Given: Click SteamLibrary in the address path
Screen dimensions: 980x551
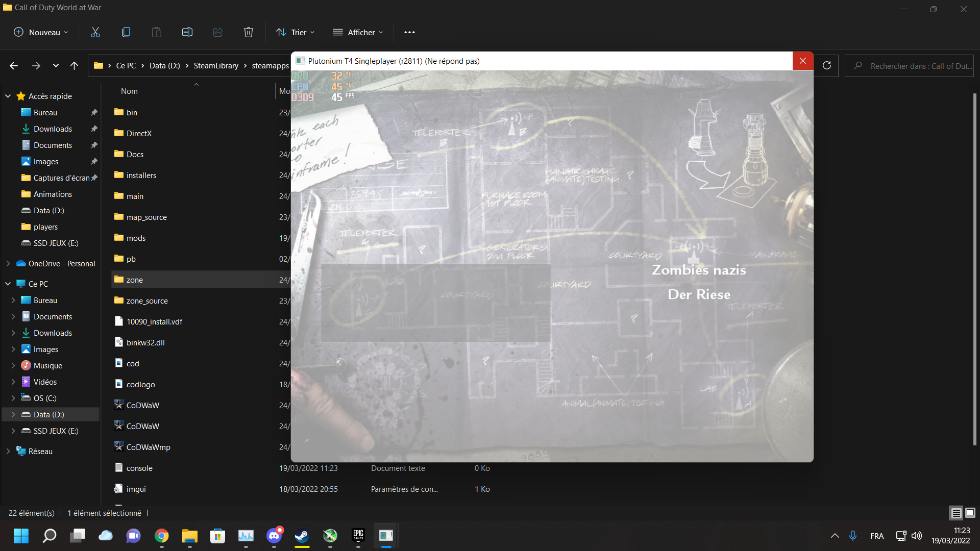Looking at the screenshot, I should pos(216,66).
